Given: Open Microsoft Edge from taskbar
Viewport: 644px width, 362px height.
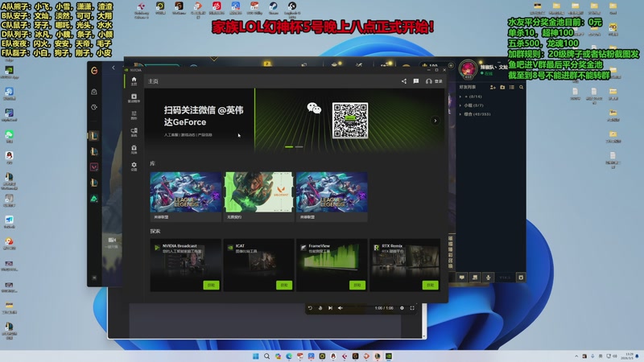Looking at the screenshot, I should (x=289, y=356).
